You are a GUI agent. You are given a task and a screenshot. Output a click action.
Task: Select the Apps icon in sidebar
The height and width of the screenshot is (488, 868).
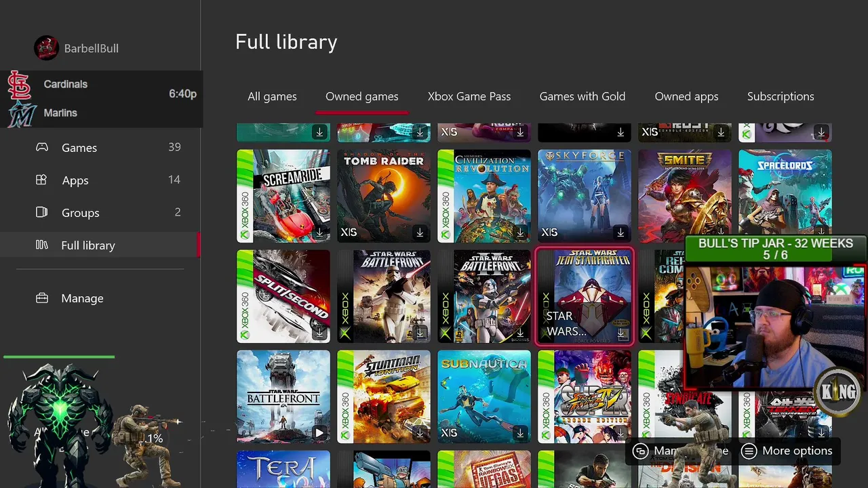click(x=41, y=180)
